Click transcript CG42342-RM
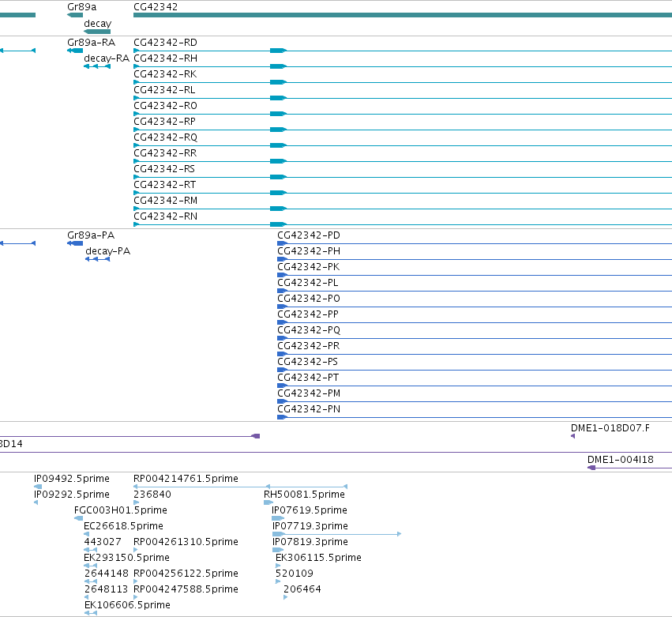672x617 pixels. click(165, 201)
